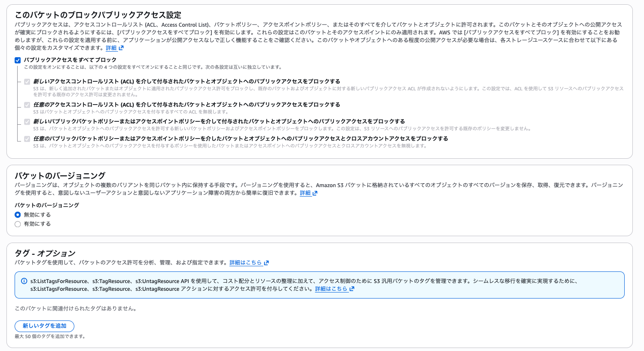This screenshot has height=351, width=644.
Task: Click the external link icon next to バージョニングの詳細
Action: click(315, 193)
